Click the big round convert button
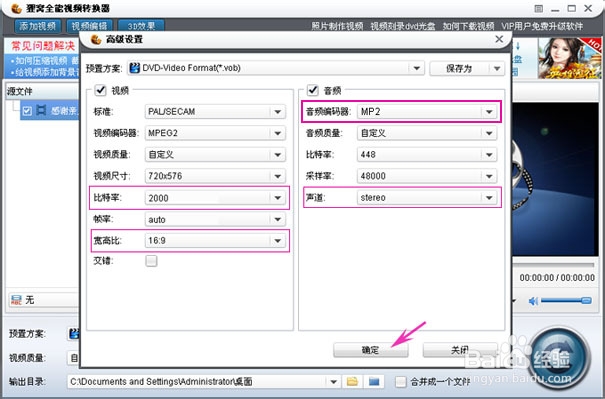 pyautogui.click(x=558, y=358)
